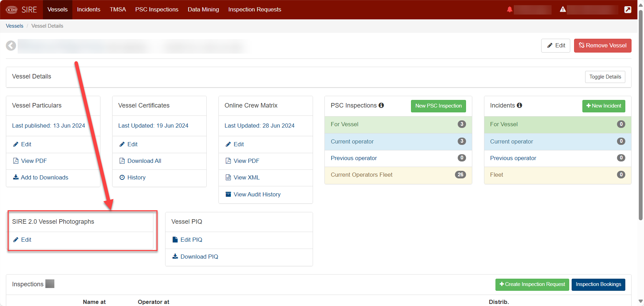
Task: Open Current Operators Fleet row
Action: pos(398,175)
